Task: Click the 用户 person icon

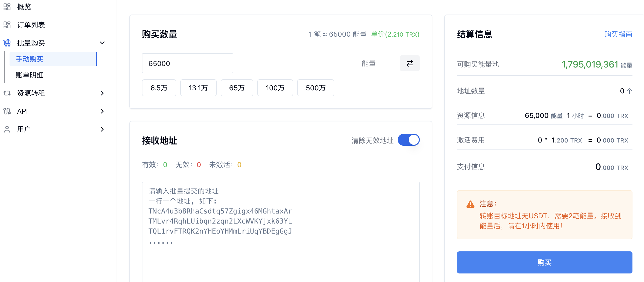Action: (x=7, y=129)
